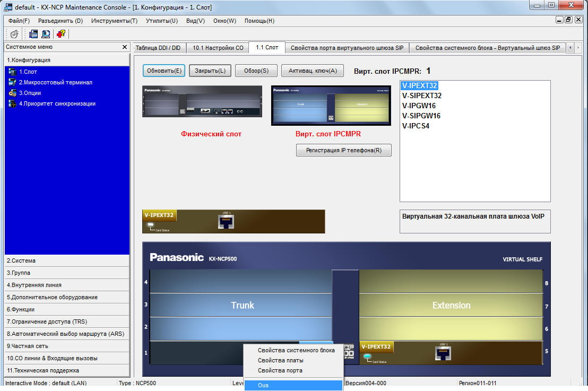Select V-SIPGW16 in the card list
This screenshot has width=588, height=391.
[x=421, y=116]
